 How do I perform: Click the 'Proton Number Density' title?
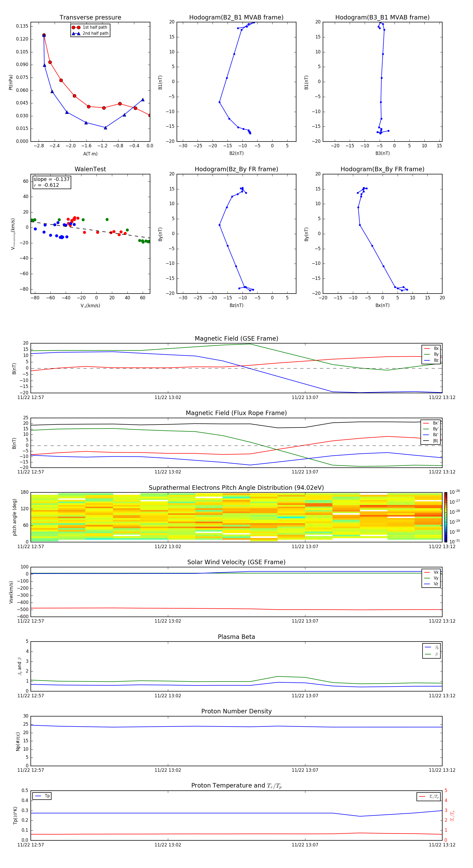click(x=236, y=711)
